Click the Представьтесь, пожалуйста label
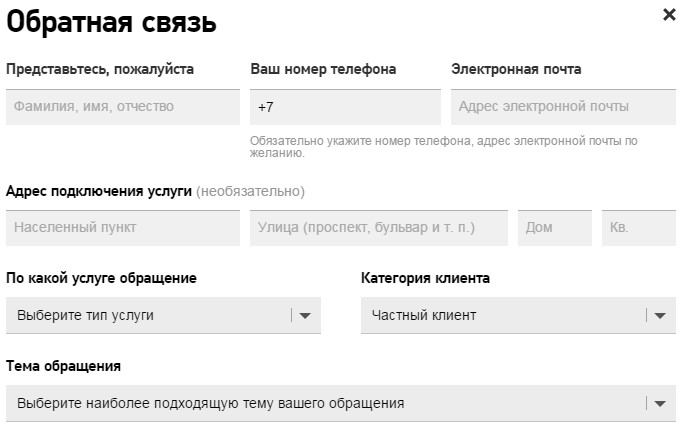The image size is (681, 431). (100, 69)
